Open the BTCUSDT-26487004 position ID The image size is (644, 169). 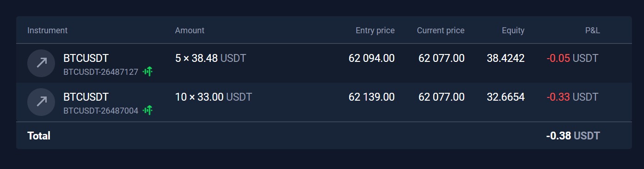pyautogui.click(x=101, y=110)
